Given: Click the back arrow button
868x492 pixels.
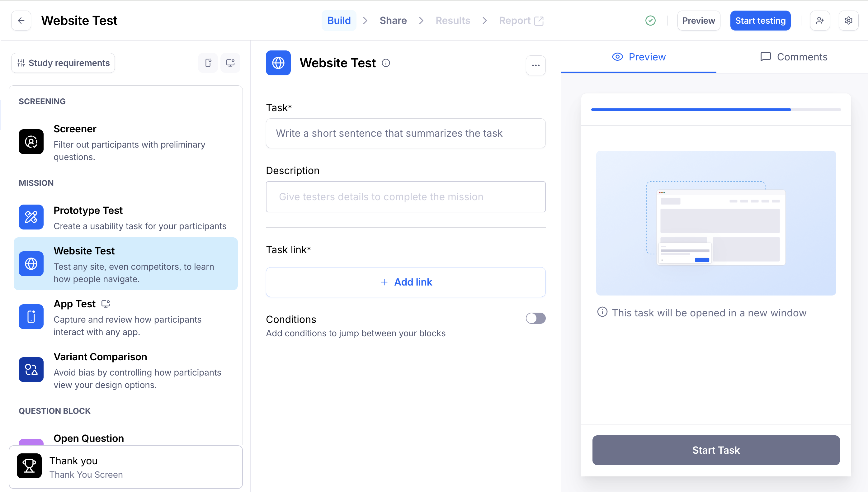Looking at the screenshot, I should [x=21, y=21].
